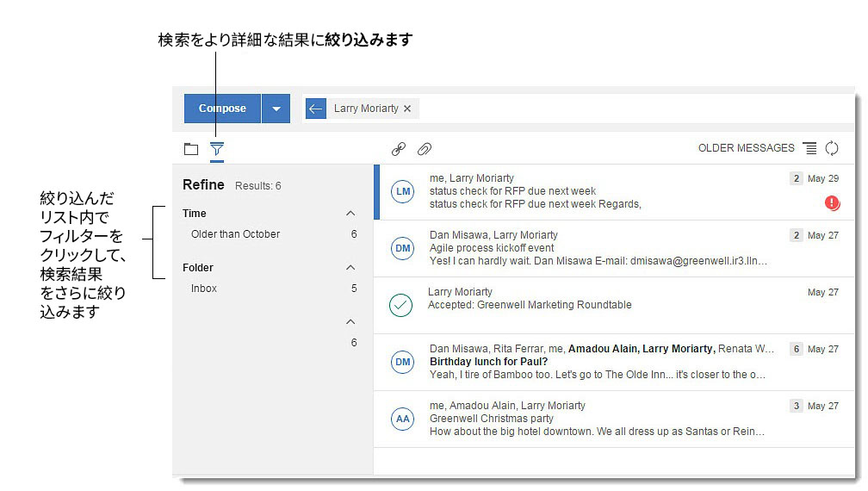Click the indented list view icon
The width and height of the screenshot is (868, 491).
[809, 148]
